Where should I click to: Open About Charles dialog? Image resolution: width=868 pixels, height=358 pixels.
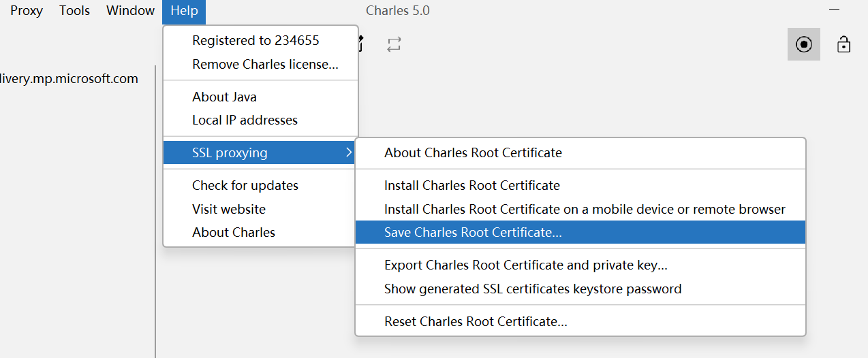(261, 232)
